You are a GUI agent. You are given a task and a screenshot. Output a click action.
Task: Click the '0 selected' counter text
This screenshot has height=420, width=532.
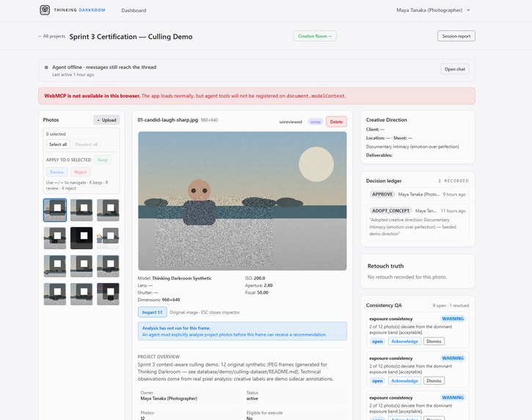click(56, 134)
